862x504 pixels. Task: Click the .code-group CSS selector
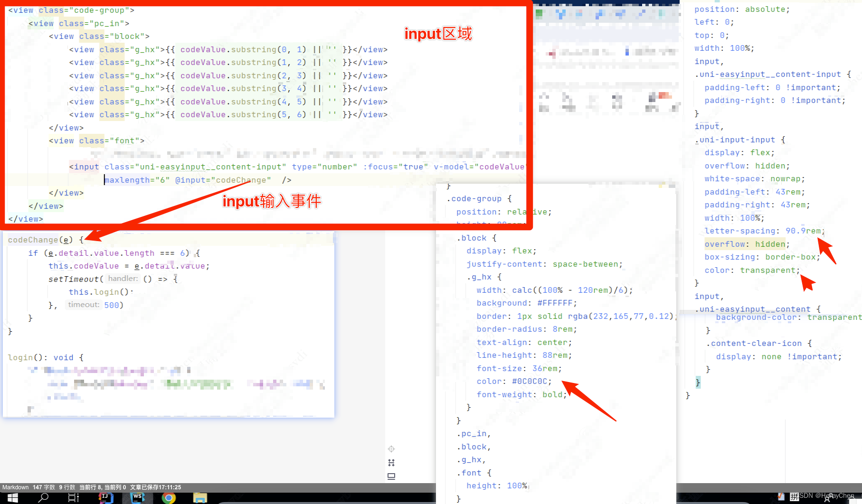474,199
